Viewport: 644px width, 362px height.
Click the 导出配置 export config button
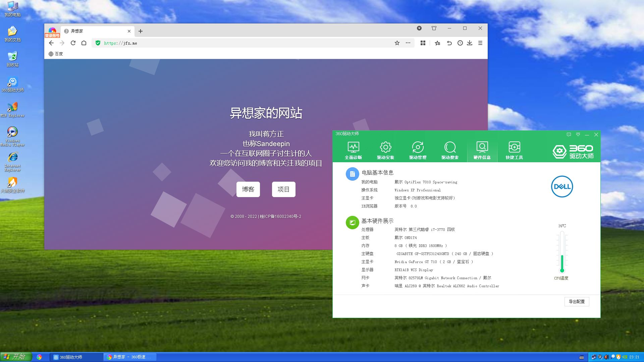pyautogui.click(x=577, y=302)
